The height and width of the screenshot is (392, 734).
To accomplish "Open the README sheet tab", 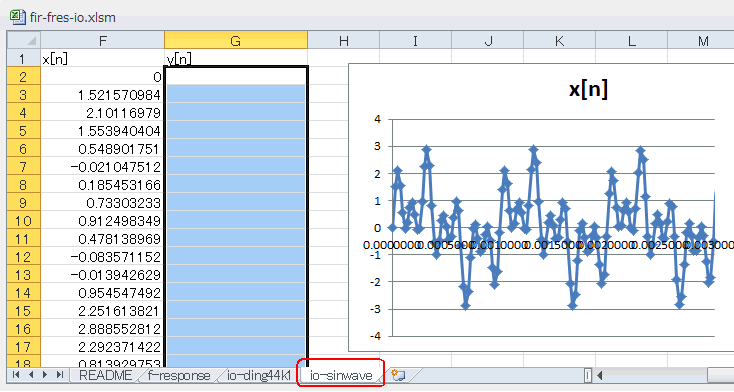I will pos(105,375).
